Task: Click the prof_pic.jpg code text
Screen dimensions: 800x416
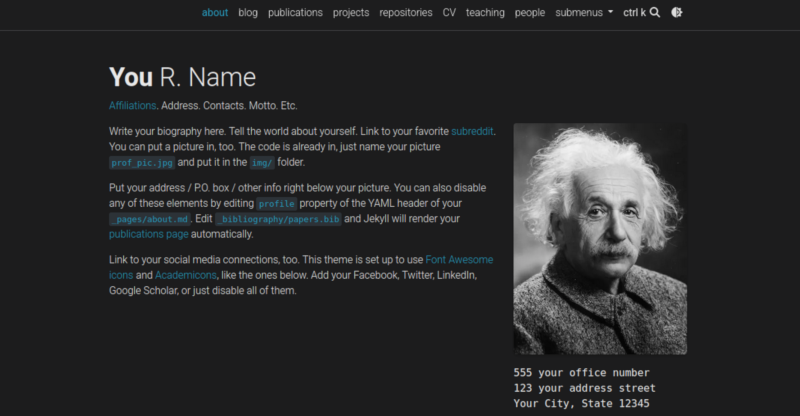Action: point(142,163)
